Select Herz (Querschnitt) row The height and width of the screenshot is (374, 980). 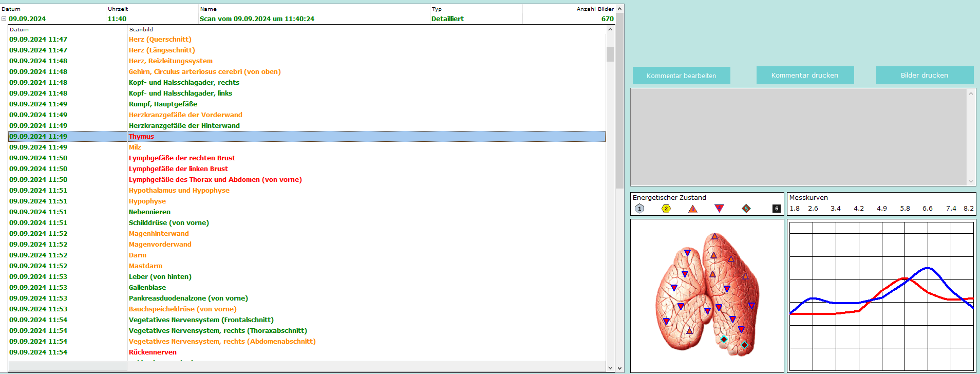pos(307,39)
